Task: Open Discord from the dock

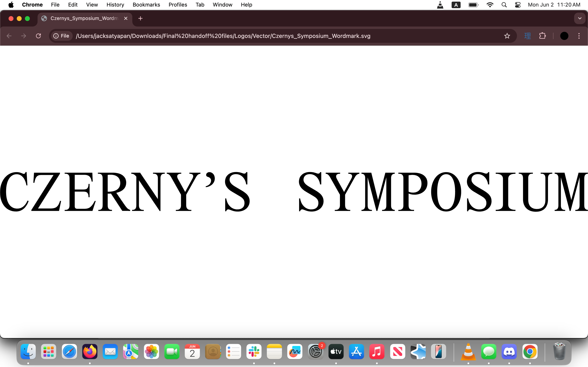Action: coord(509,352)
